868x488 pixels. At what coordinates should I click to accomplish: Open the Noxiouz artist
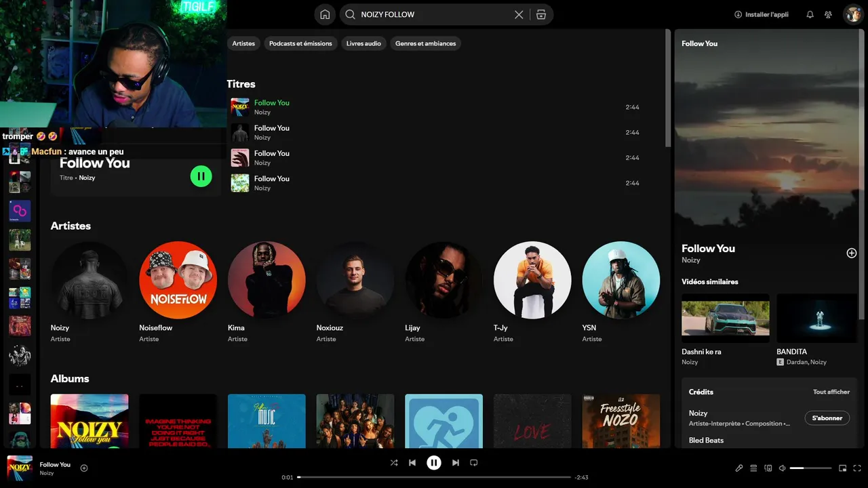355,280
